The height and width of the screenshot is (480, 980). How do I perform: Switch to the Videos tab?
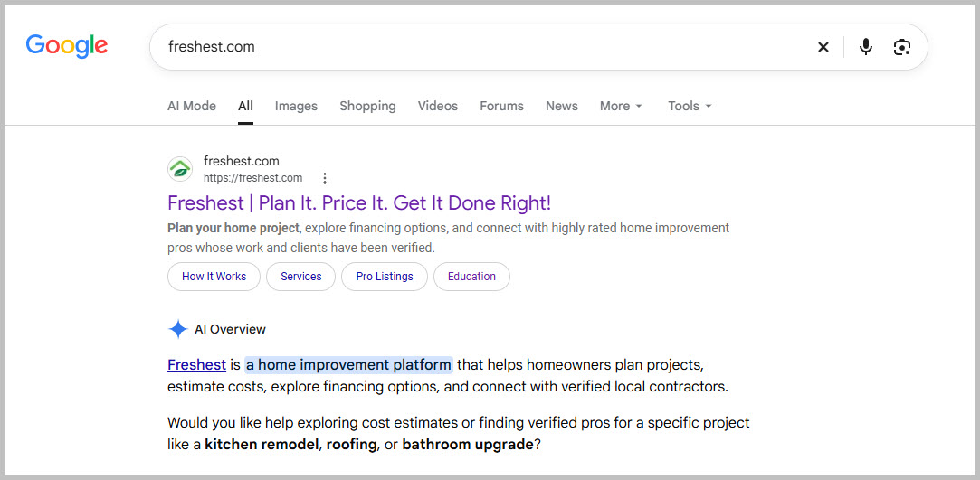click(x=438, y=106)
